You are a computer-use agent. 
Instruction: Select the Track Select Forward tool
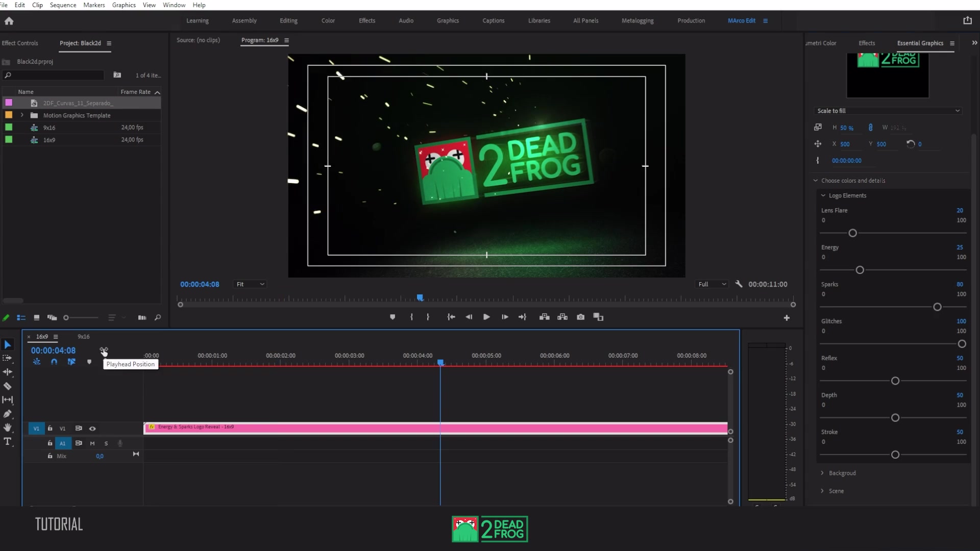(x=8, y=359)
